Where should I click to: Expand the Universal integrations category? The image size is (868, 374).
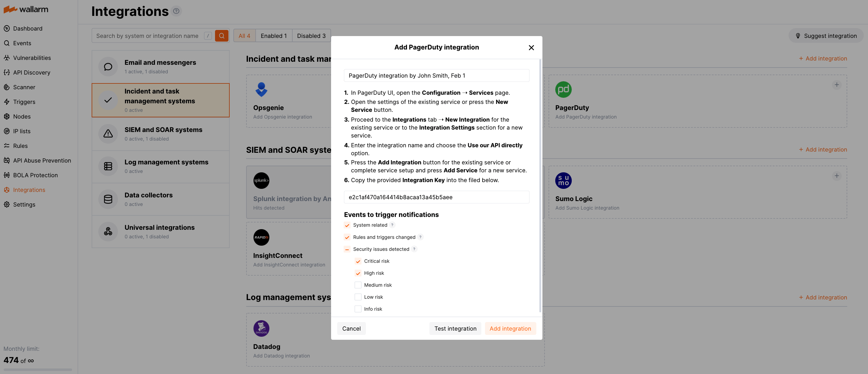pos(161,231)
